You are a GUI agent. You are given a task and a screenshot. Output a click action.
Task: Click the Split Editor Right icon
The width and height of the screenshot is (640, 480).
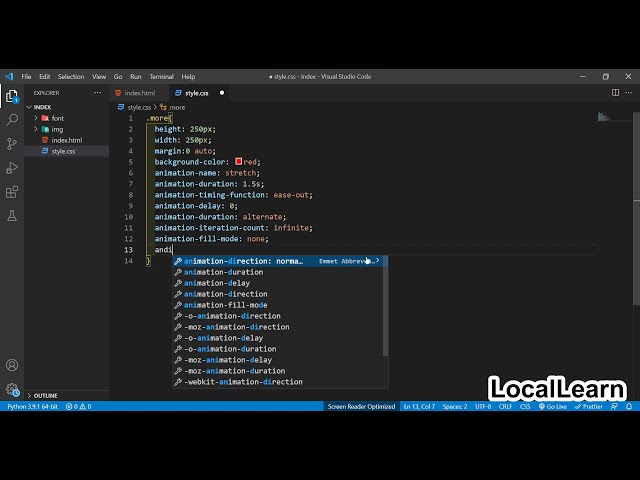tap(615, 93)
